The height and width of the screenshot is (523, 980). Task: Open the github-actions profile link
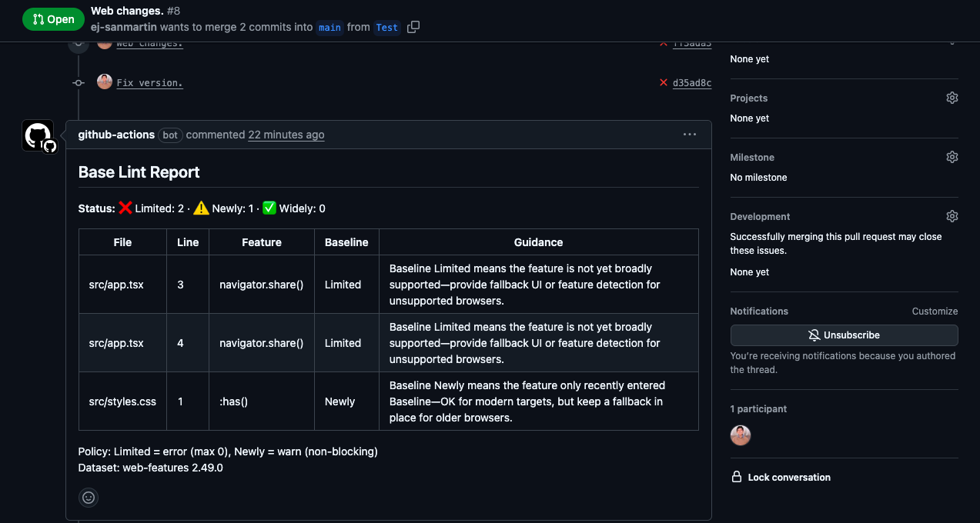[116, 135]
